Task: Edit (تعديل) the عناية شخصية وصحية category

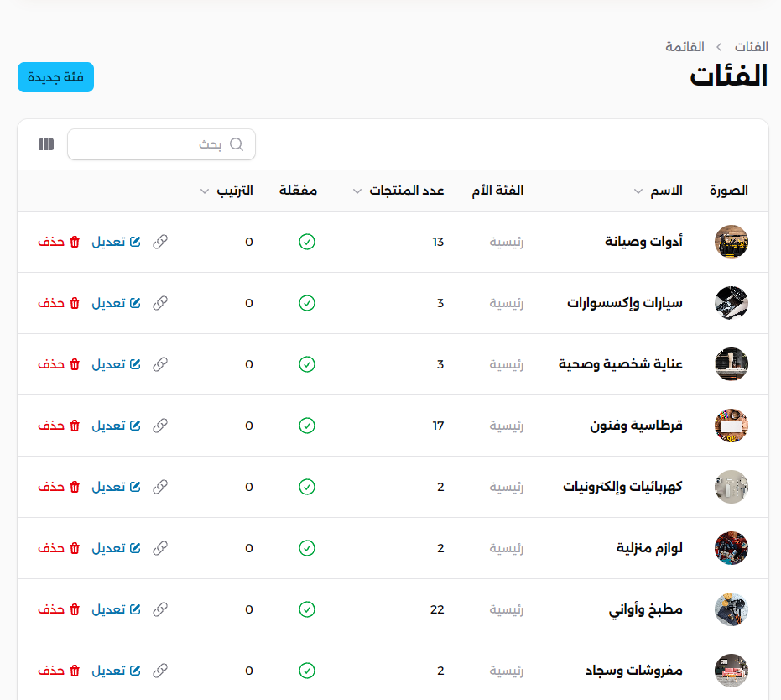Action: [x=116, y=364]
